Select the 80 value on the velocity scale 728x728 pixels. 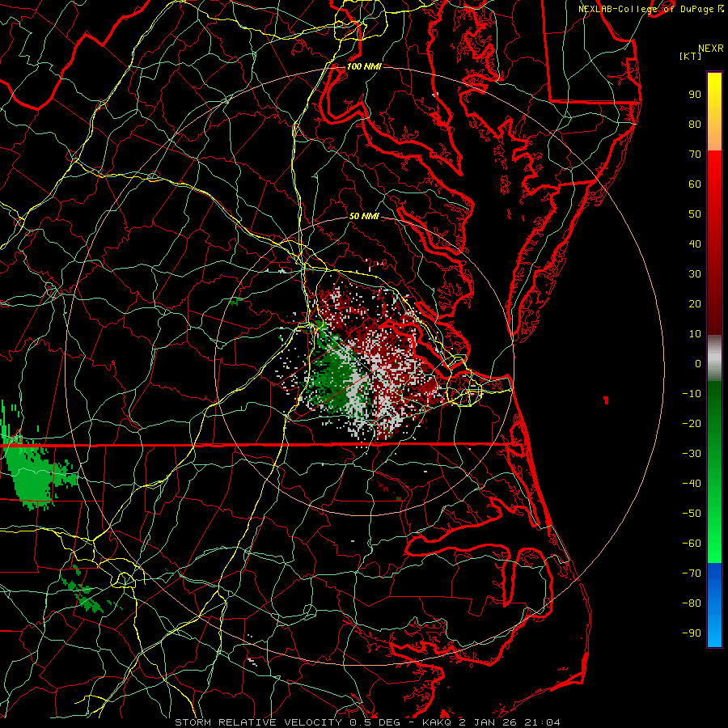coord(695,124)
